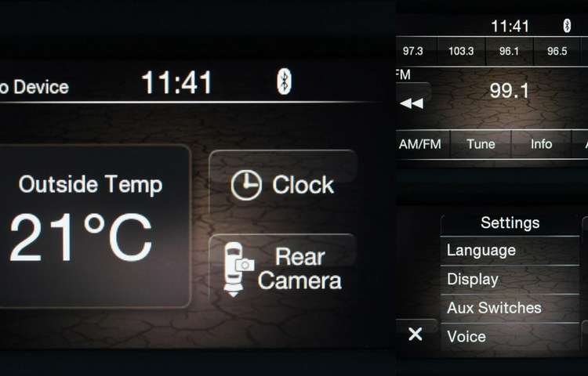This screenshot has width=588, height=376.
Task: Choose the 96.1 preset station
Action: [509, 51]
